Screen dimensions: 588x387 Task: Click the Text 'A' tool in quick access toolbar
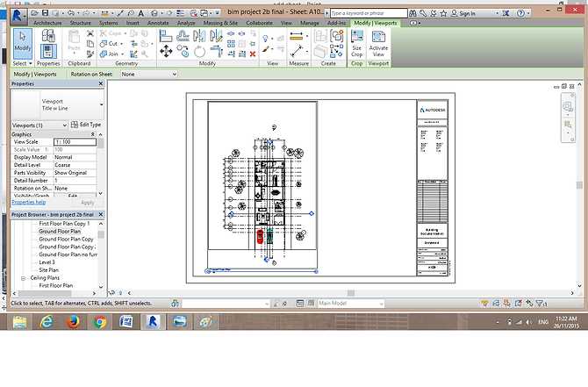(141, 13)
